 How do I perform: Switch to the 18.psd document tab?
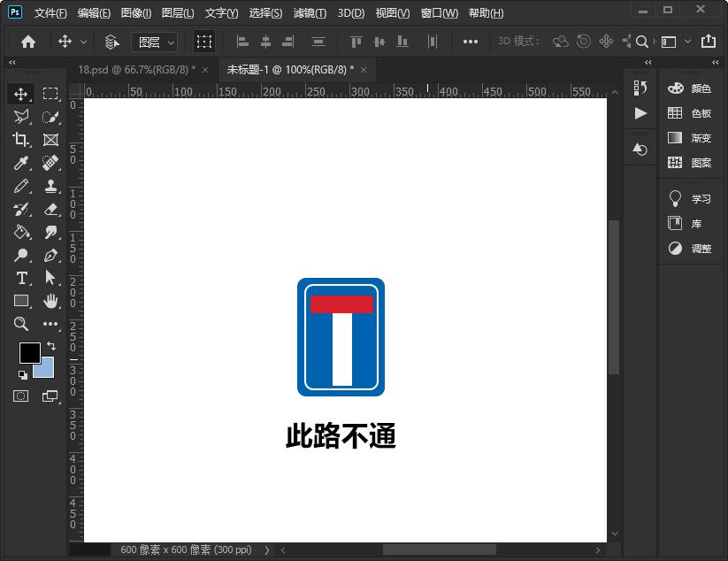pos(135,69)
